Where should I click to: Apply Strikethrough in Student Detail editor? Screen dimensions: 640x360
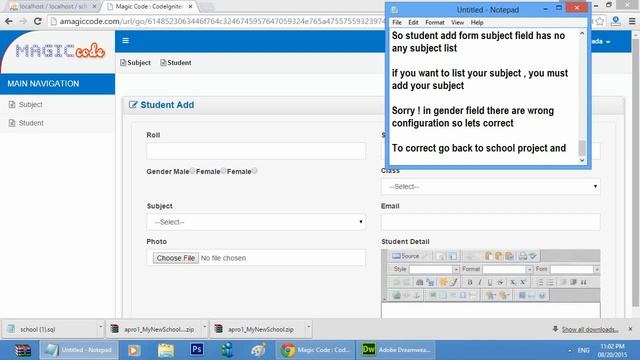point(500,282)
